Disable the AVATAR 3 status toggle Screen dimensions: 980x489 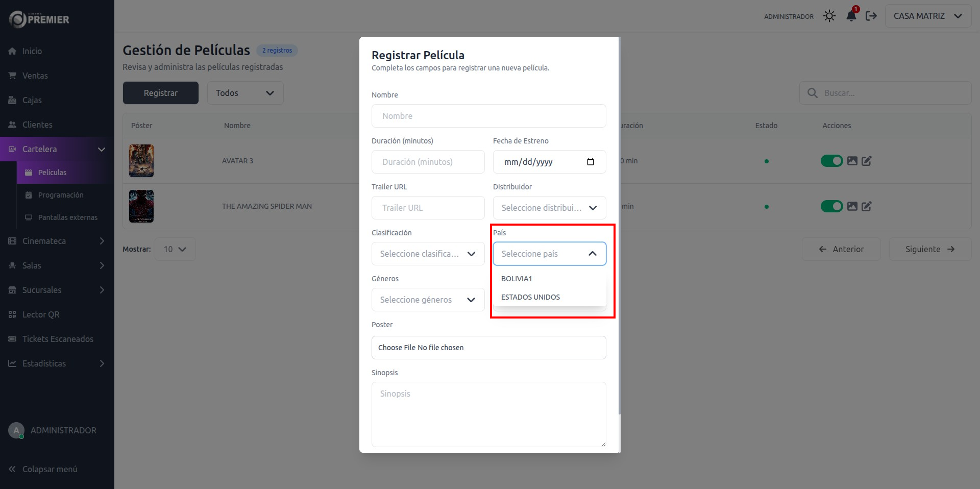831,161
